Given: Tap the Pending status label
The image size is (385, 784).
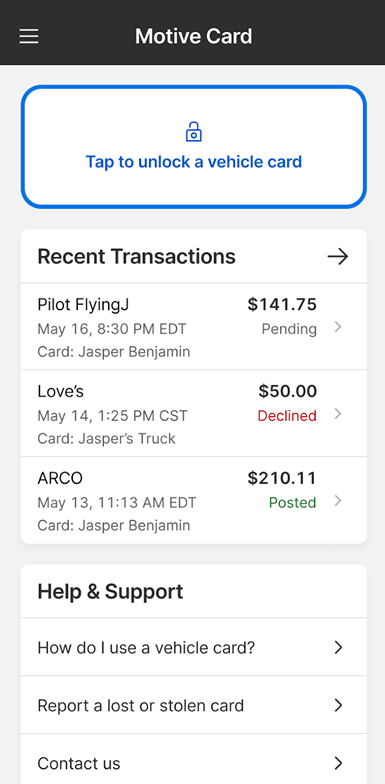Looking at the screenshot, I should pos(289,330).
